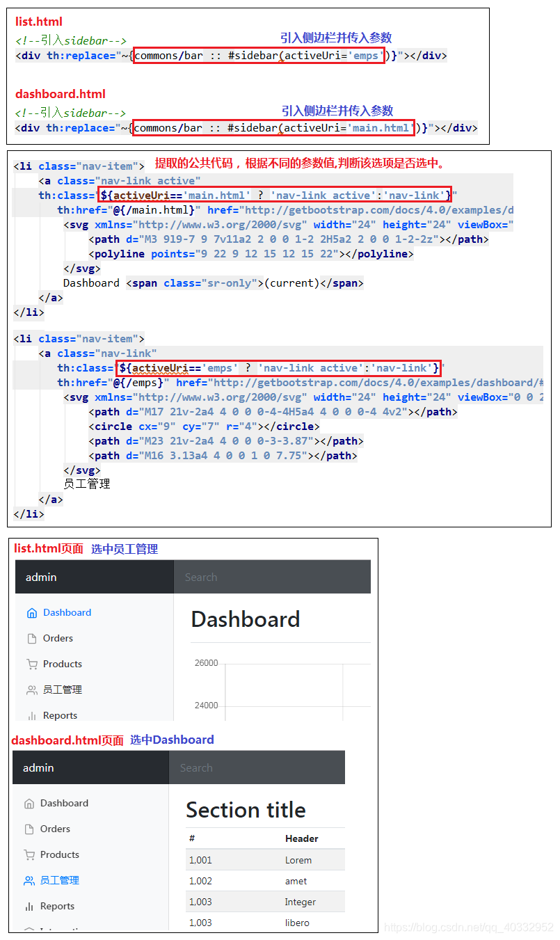The image size is (560, 940).
Task: Click the list.html页面 caption
Action: [49, 549]
